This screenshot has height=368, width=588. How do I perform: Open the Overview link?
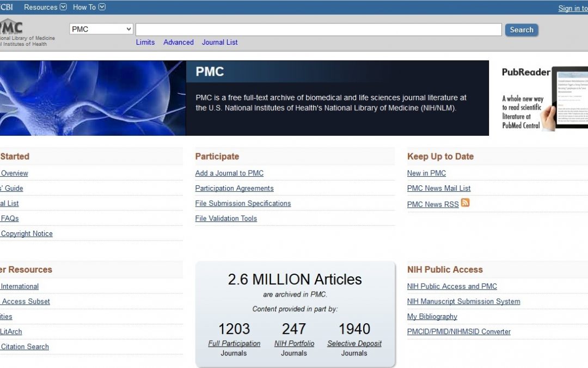(x=14, y=173)
